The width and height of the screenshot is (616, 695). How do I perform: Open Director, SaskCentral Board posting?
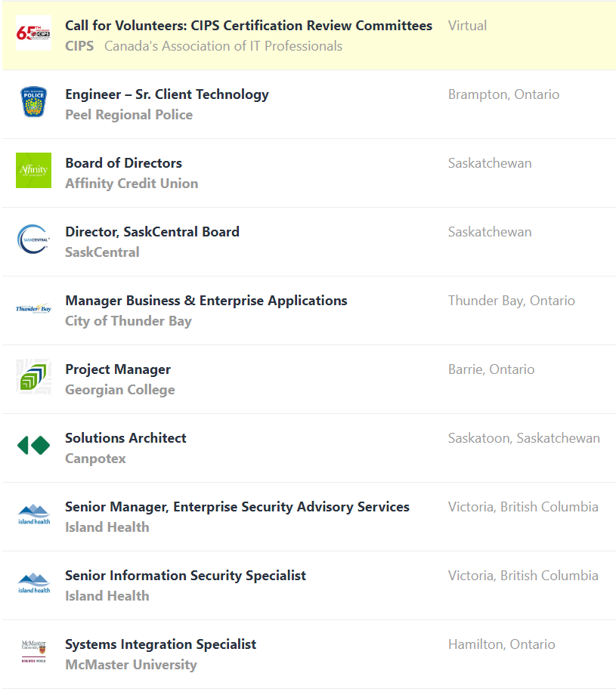click(x=152, y=232)
